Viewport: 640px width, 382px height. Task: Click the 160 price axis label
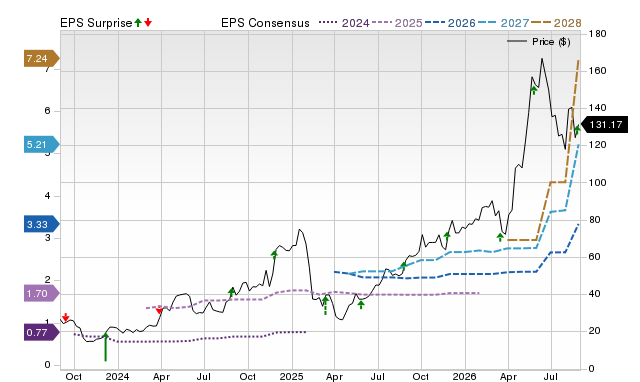click(x=598, y=71)
